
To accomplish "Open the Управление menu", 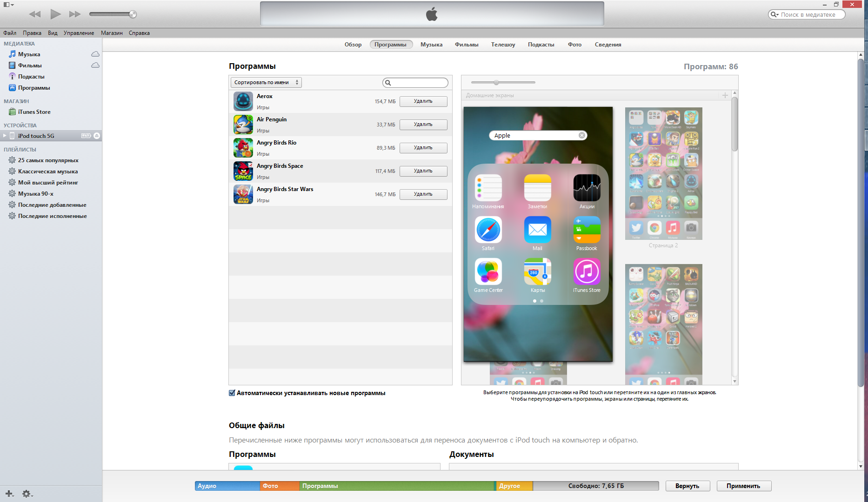I will click(79, 33).
